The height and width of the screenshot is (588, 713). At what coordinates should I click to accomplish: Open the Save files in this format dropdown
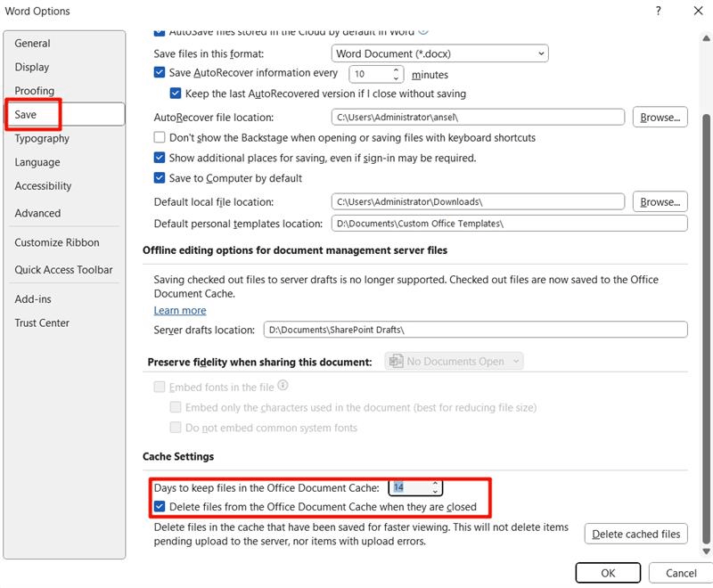point(439,53)
